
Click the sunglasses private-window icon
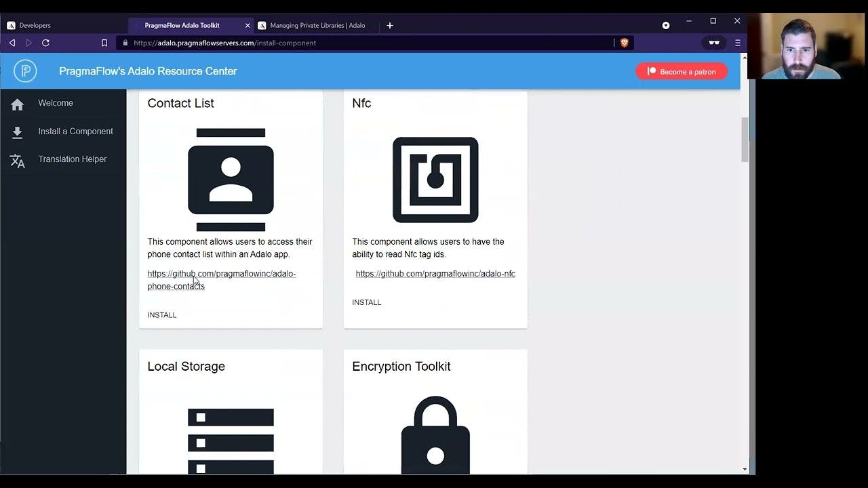(714, 43)
